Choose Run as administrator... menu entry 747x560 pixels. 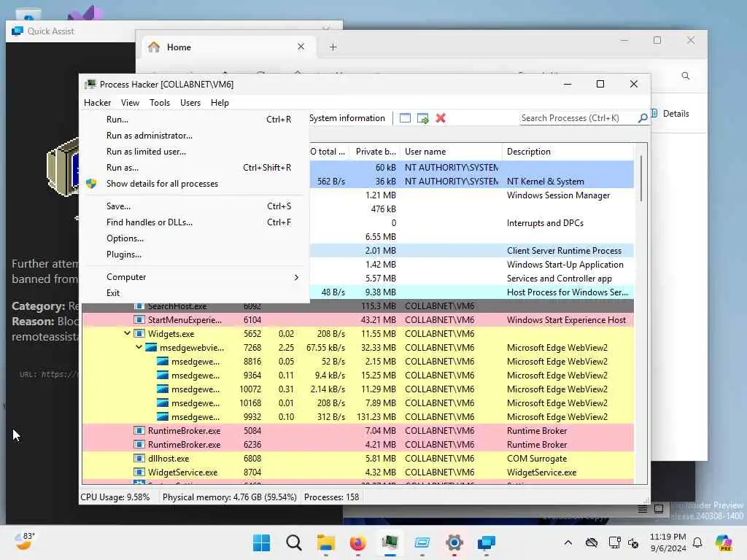point(195,136)
